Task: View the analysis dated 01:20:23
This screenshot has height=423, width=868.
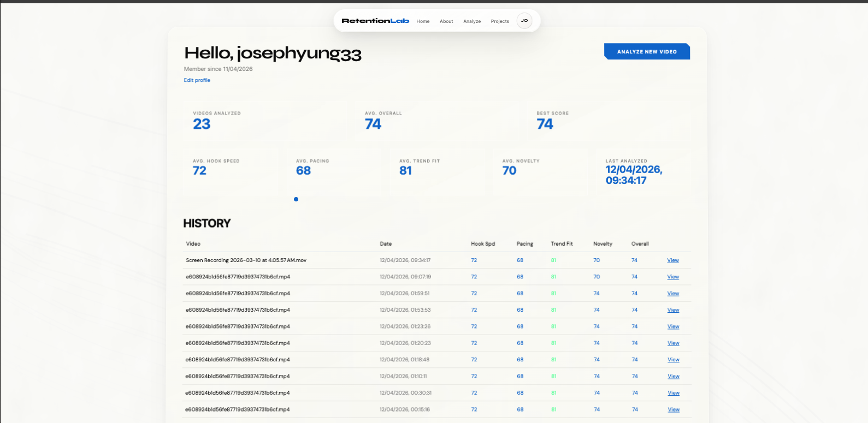Action: (673, 343)
